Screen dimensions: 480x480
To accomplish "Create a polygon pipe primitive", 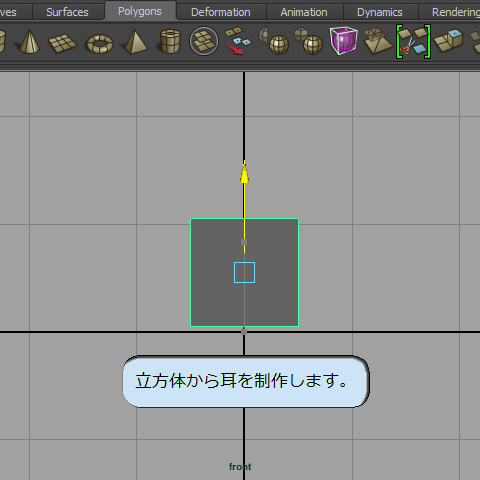I will point(170,41).
